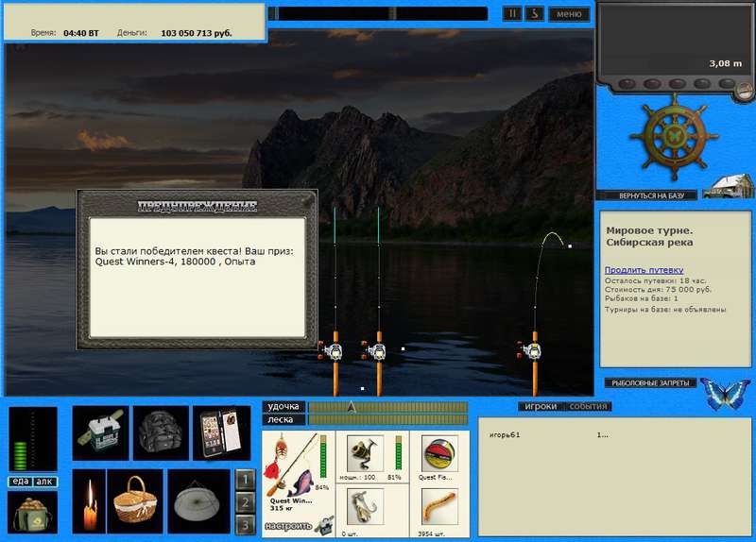Image resolution: width=756 pixels, height=542 pixels.
Task: Click the hook icon next to pause
Action: [534, 14]
